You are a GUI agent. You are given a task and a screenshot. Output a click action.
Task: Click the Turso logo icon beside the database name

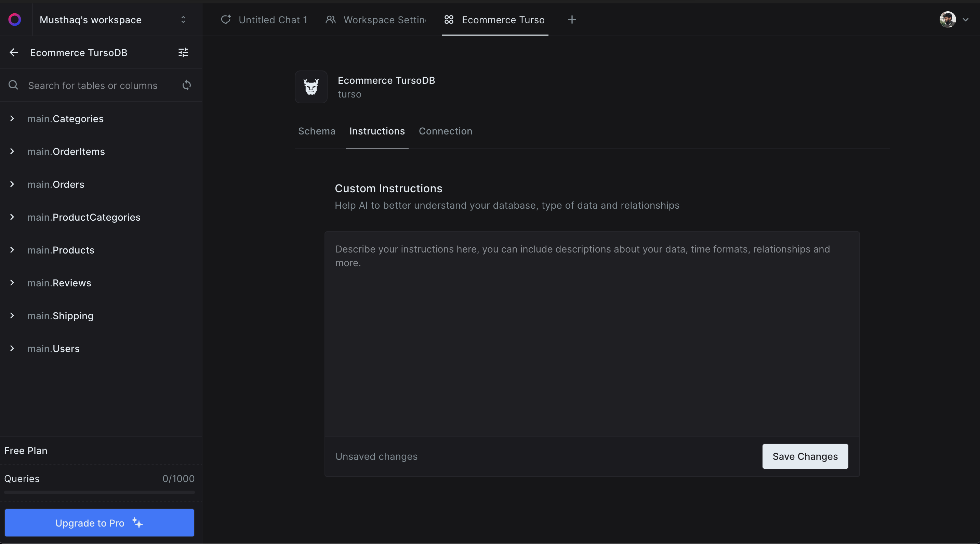point(311,87)
